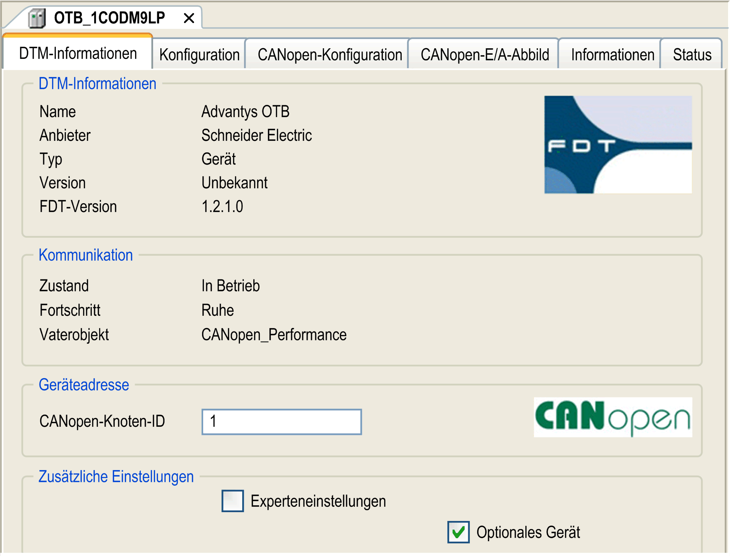Click the Vaterobjekt value CANopen_Performance
The image size is (730, 560).
(x=274, y=335)
